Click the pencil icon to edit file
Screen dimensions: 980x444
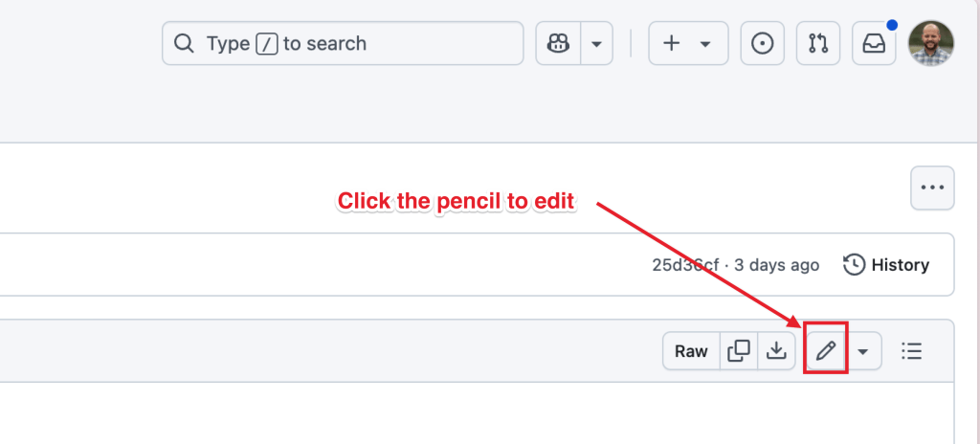click(x=826, y=351)
